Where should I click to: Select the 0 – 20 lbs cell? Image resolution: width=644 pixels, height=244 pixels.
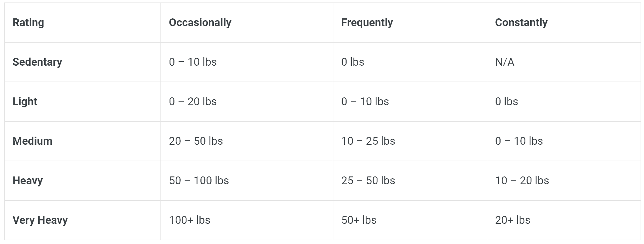click(193, 101)
